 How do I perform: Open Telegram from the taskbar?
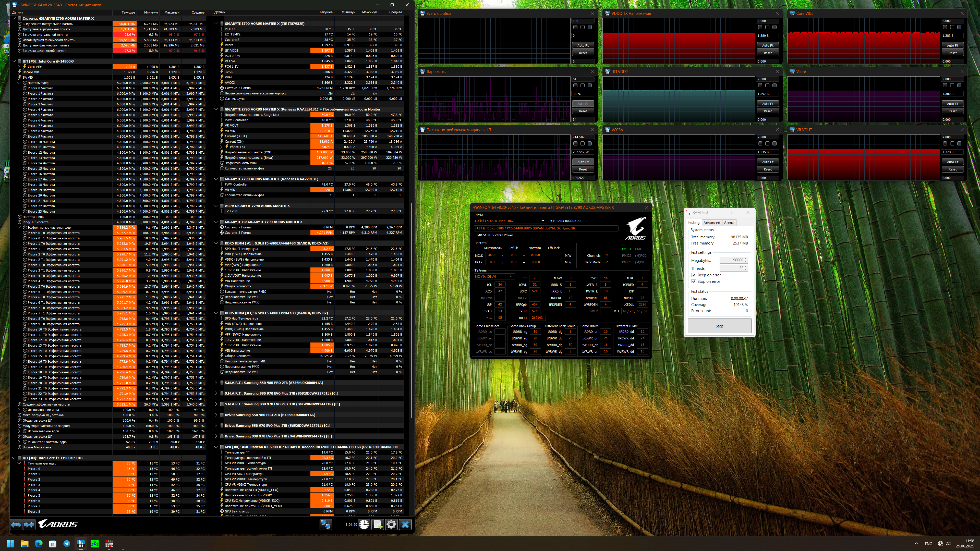click(x=67, y=544)
